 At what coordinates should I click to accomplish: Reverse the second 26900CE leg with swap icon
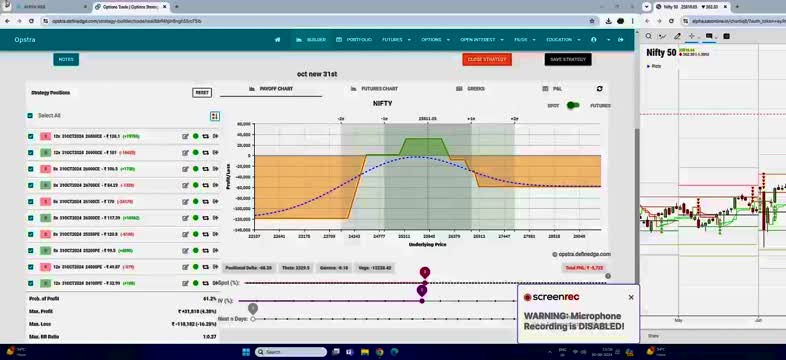coord(206,152)
